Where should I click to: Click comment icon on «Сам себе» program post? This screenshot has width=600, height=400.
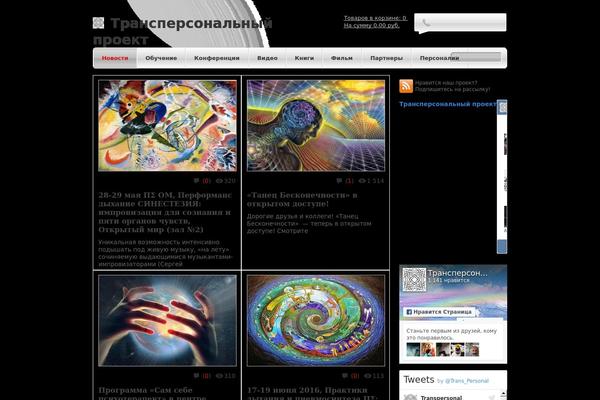(196, 376)
